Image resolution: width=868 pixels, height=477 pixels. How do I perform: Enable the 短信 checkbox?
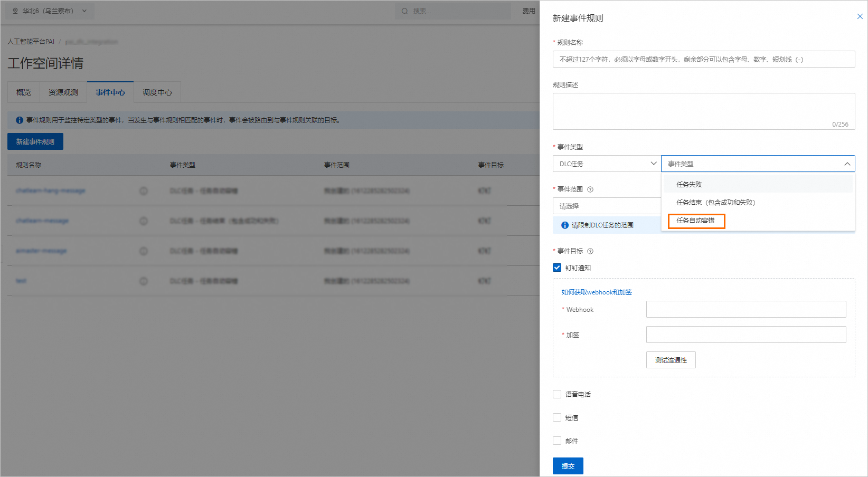[x=557, y=417]
